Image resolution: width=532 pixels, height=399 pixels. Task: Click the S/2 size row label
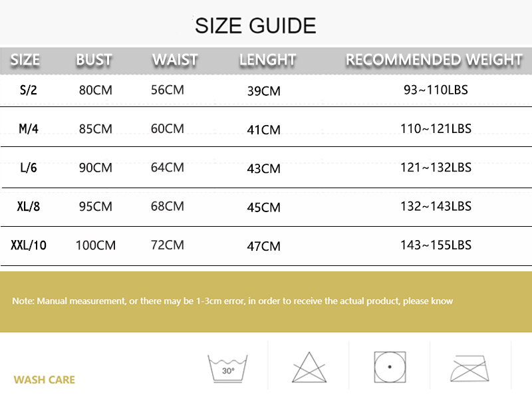[x=28, y=90]
